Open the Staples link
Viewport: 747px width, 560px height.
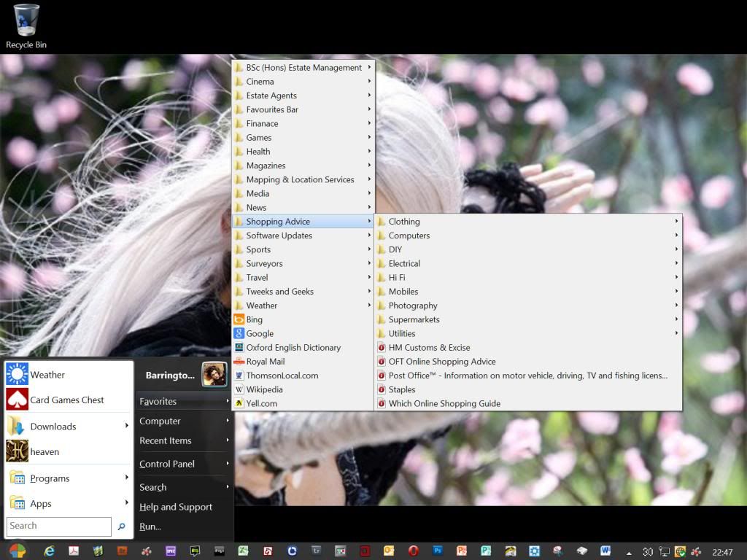pyautogui.click(x=528, y=389)
